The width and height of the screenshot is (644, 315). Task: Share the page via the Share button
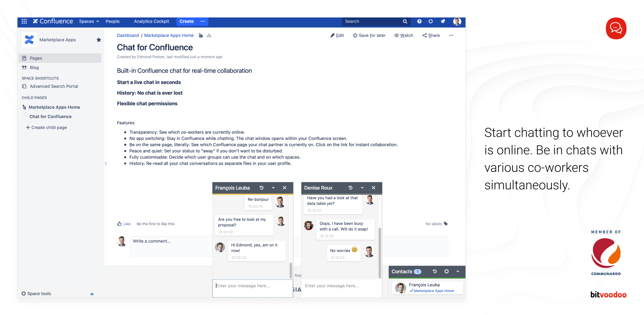[431, 35]
